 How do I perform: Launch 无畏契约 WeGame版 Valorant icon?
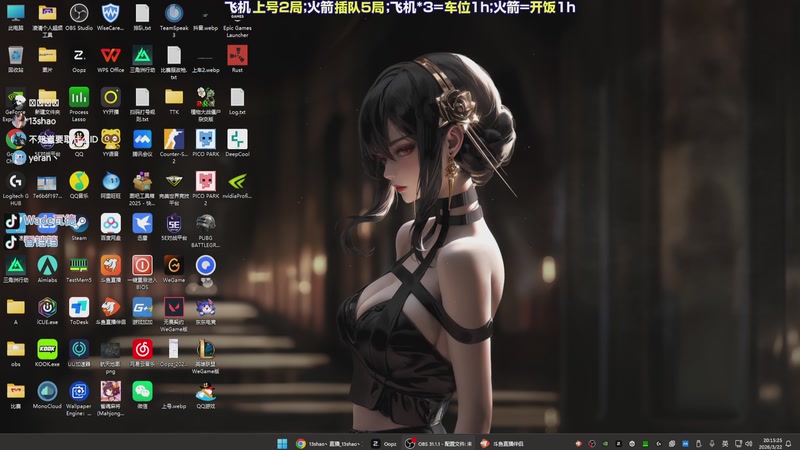coord(174,307)
